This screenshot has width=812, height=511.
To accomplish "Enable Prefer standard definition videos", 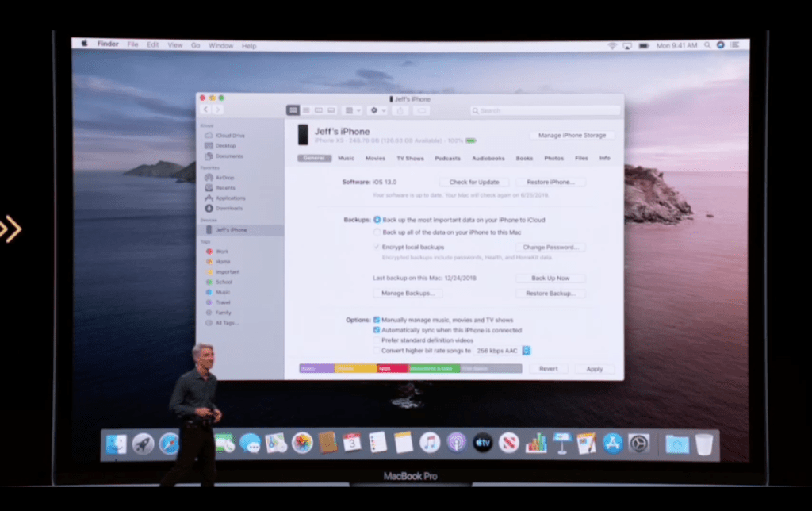I will pos(377,340).
